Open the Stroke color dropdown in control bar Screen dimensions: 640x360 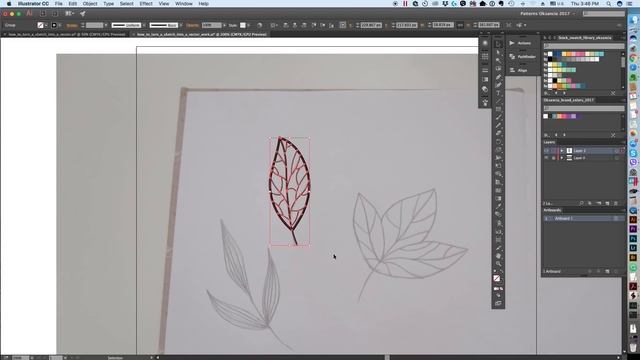pyautogui.click(x=60, y=25)
